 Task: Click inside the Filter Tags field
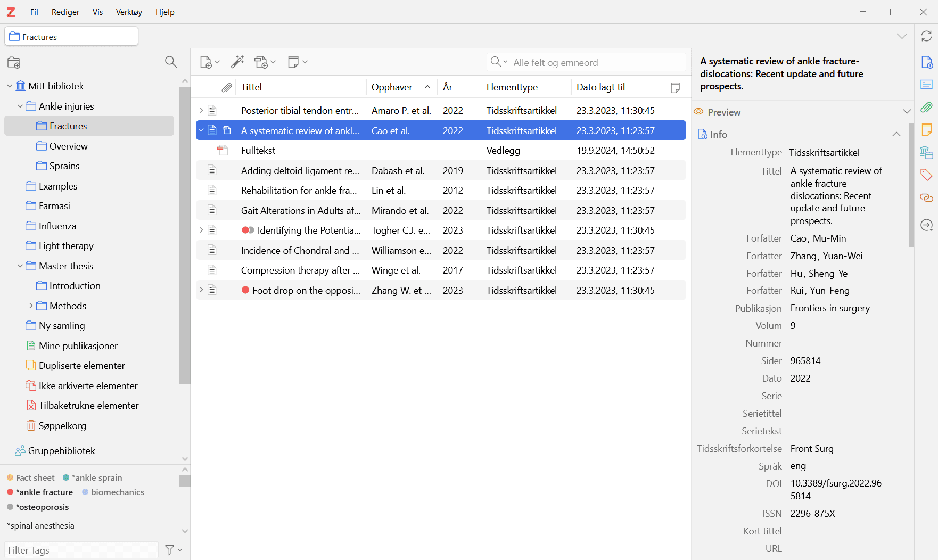click(x=80, y=550)
